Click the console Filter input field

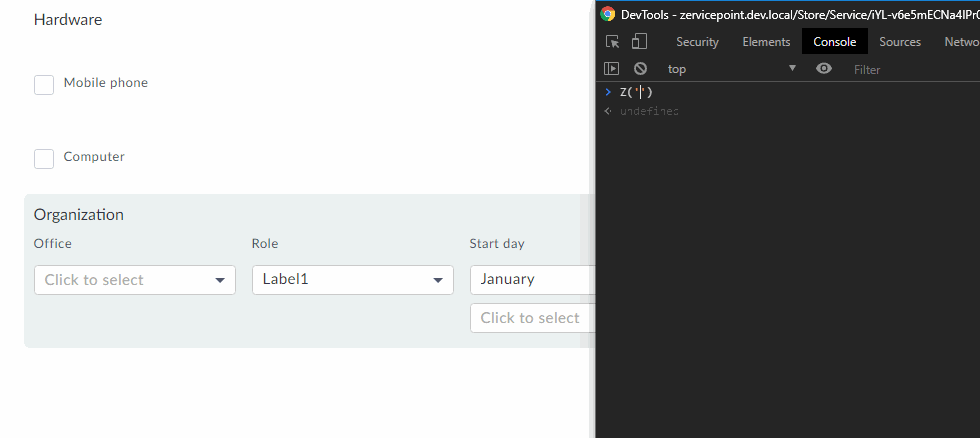tap(910, 69)
